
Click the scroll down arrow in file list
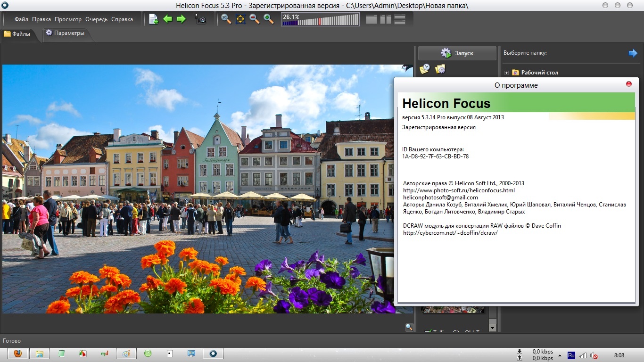pos(493,328)
